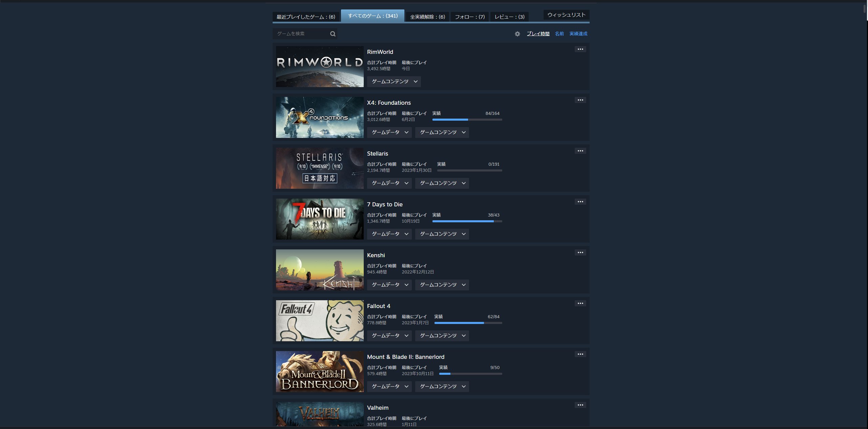Switch to 全実績解除 tab
The width and height of the screenshot is (868, 429).
tap(427, 17)
